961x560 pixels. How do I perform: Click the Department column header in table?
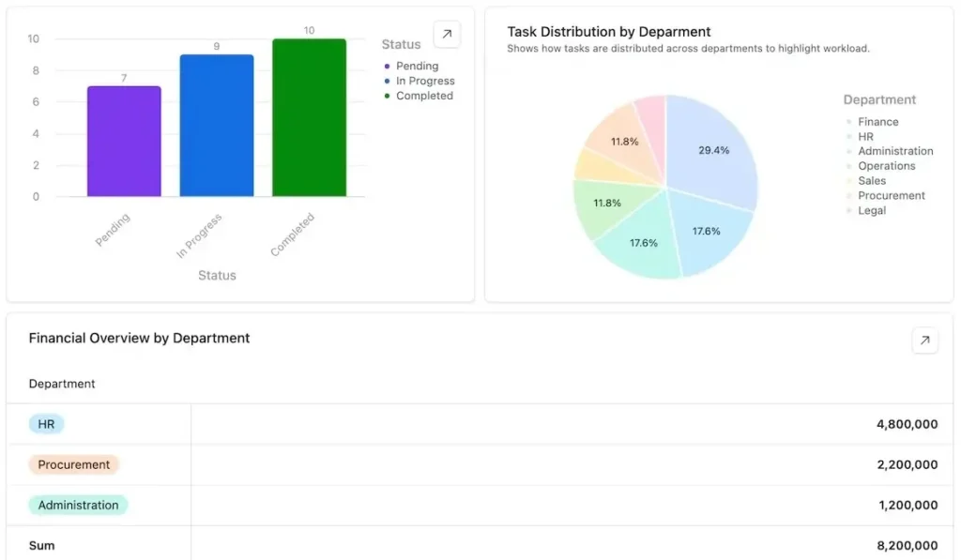click(62, 384)
